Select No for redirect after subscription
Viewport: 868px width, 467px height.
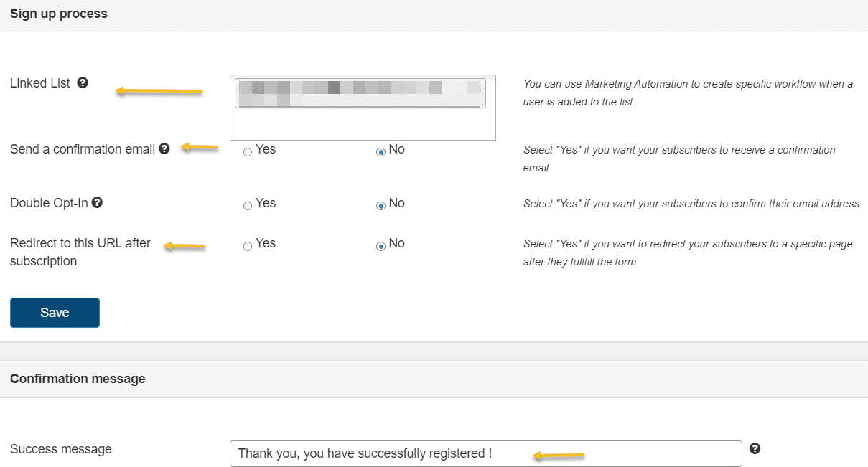point(381,245)
